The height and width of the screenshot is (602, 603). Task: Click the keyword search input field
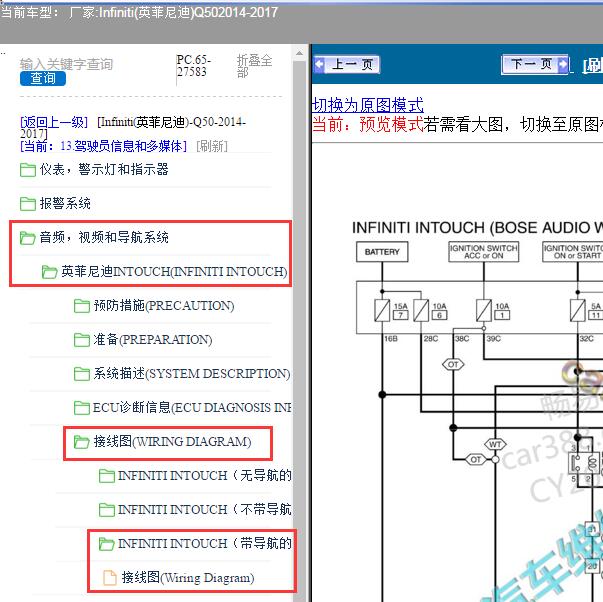point(66,64)
